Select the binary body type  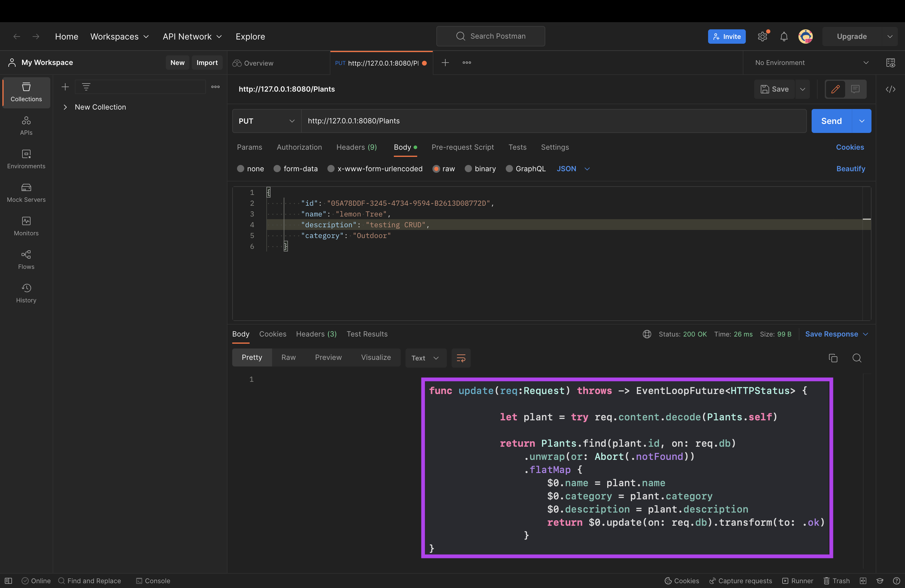point(468,169)
